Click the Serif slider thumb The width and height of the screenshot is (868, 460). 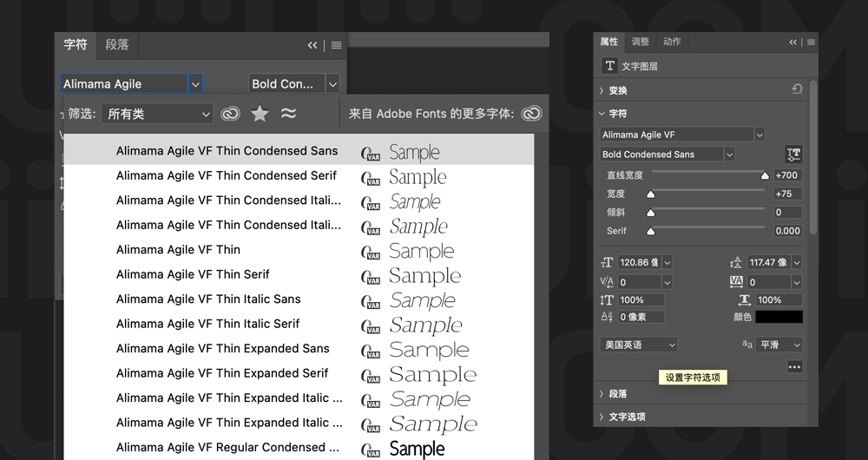click(x=651, y=232)
